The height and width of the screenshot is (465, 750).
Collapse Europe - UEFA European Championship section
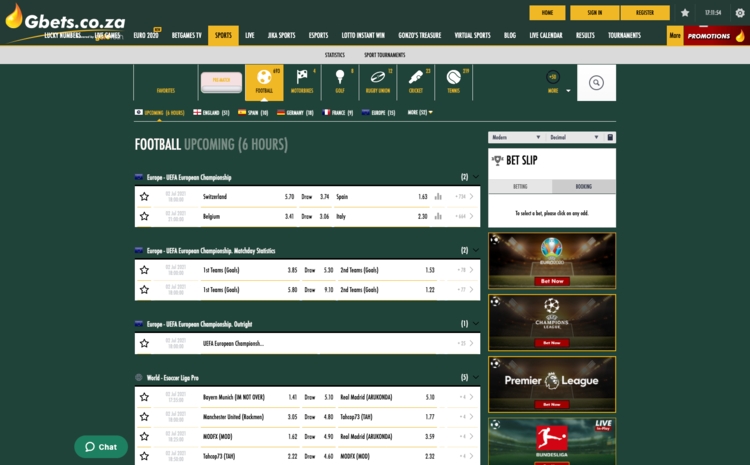tap(475, 177)
